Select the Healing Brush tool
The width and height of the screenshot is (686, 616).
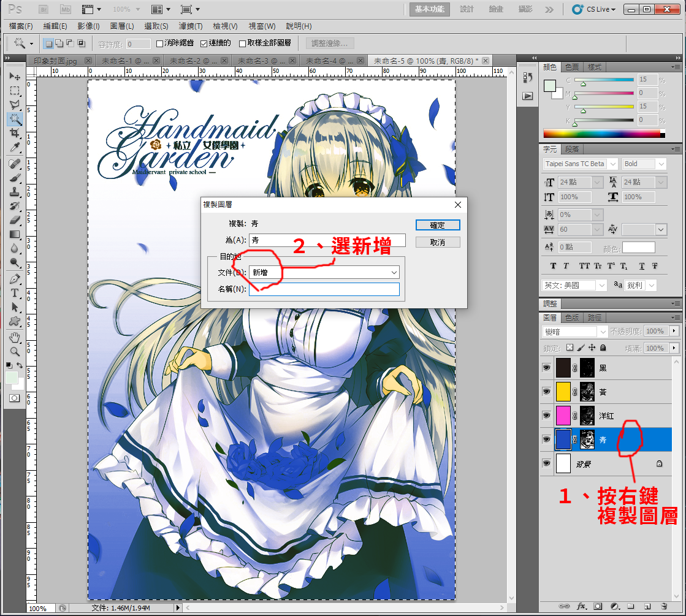pos(15,164)
